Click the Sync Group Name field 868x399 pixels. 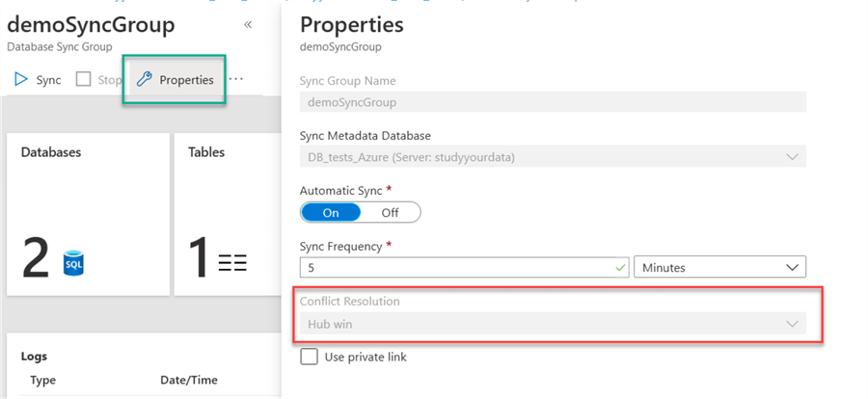pyautogui.click(x=553, y=102)
